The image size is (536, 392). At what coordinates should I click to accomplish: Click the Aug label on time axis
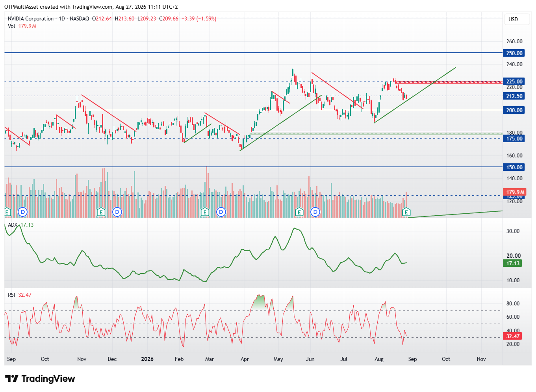click(379, 359)
